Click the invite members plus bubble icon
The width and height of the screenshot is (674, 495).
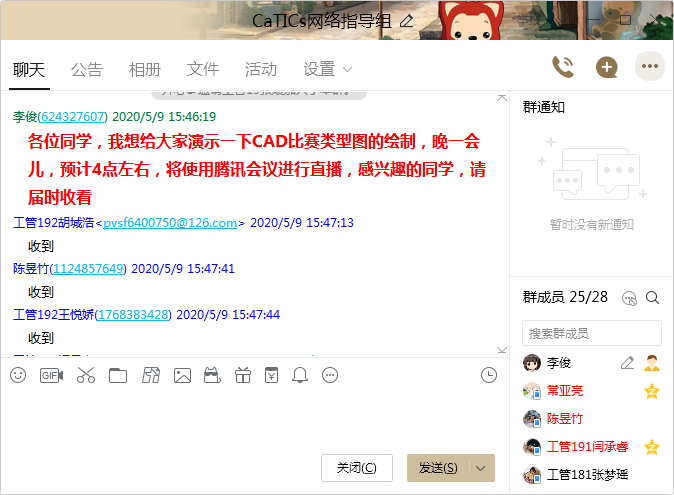[x=607, y=67]
